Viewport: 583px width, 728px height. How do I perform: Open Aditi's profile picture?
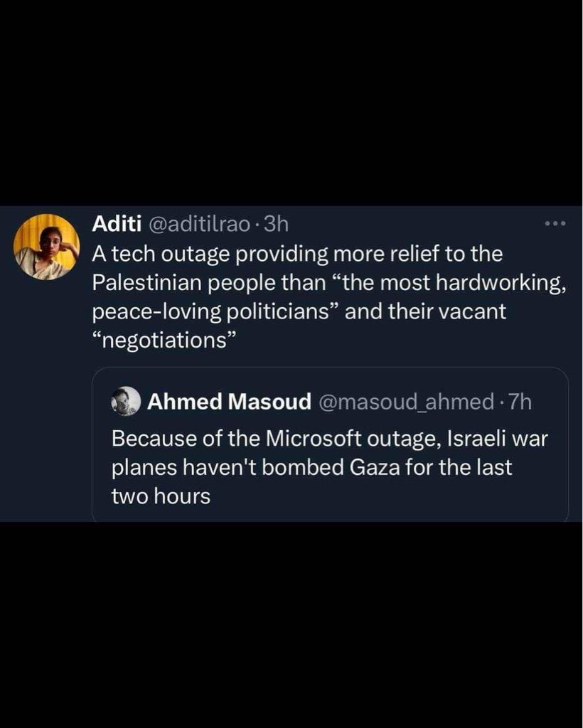pos(47,247)
